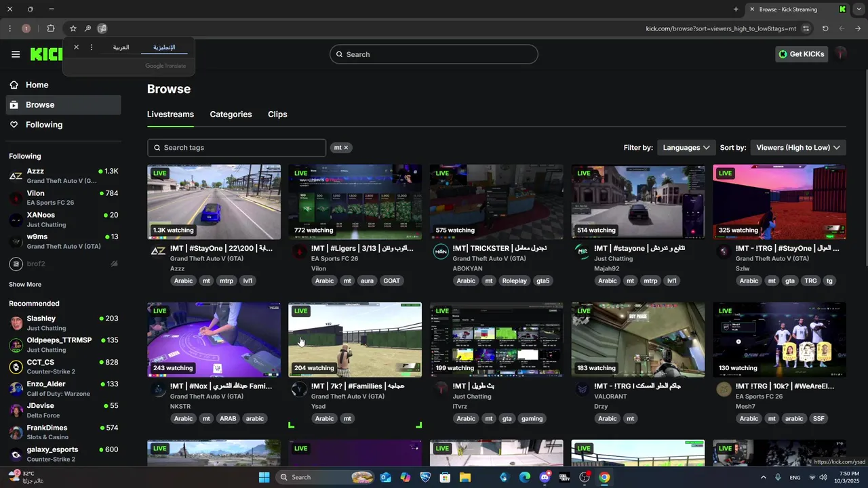
Task: Open Ysad channel avatar on Families stream
Action: 299,389
